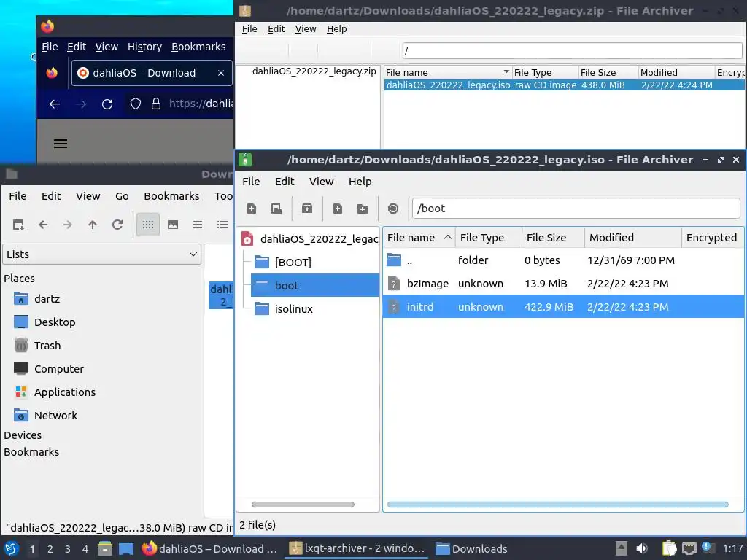The width and height of the screenshot is (747, 560).
Task: Open Edit menu in iso File Archiver
Action: [x=285, y=182]
